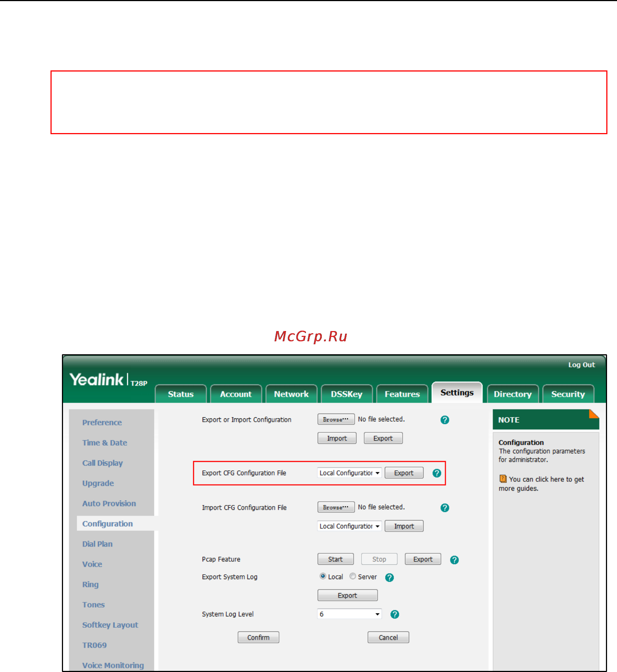Open Softkey Layout in sidebar

point(110,625)
